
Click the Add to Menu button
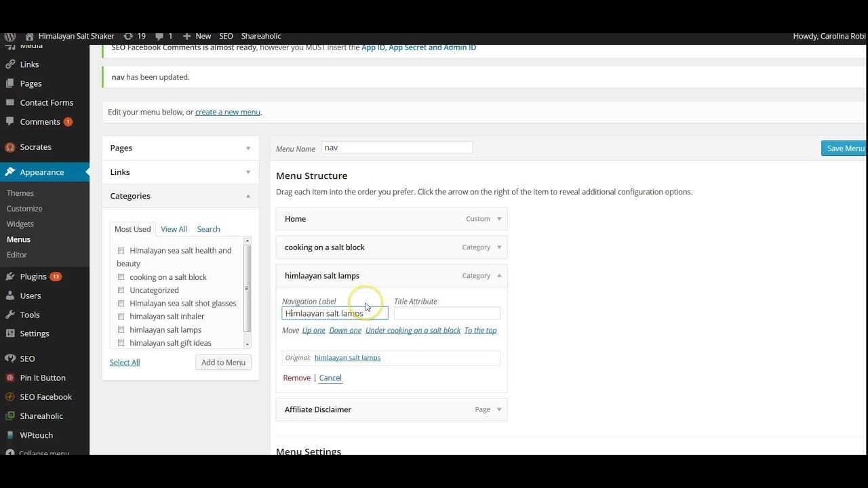223,363
